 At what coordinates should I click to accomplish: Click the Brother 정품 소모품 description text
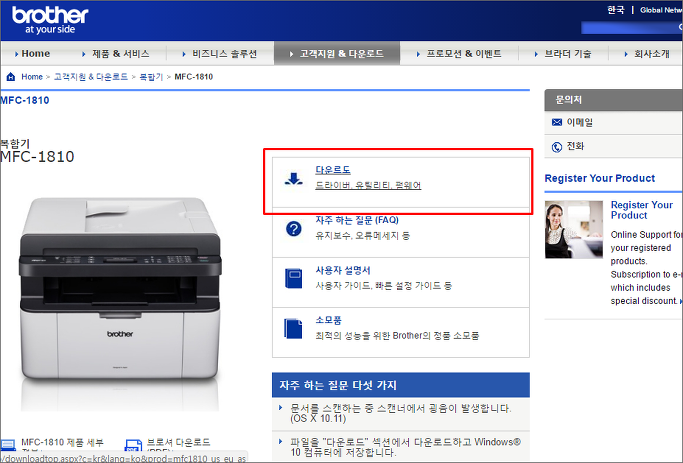pos(397,336)
